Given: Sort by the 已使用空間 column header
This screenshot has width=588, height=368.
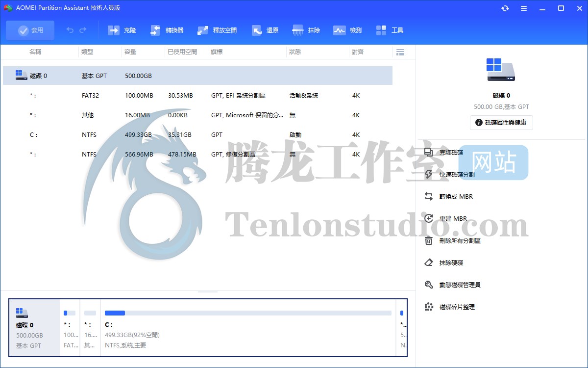Looking at the screenshot, I should (x=182, y=52).
